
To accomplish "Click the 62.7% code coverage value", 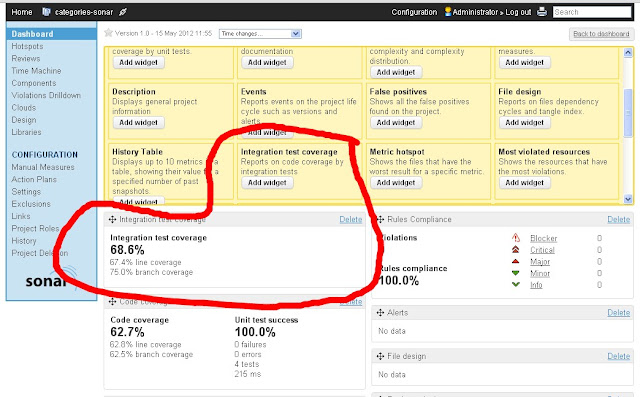I will [127, 332].
